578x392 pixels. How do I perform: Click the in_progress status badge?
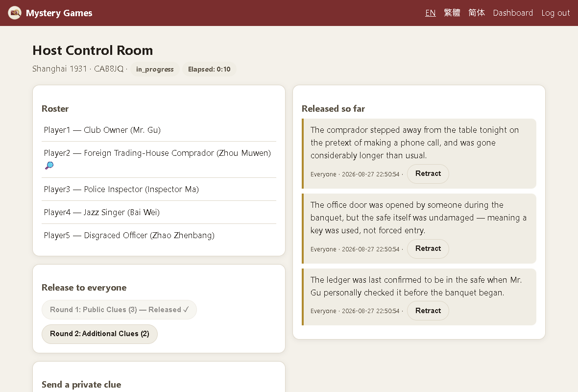155,69
